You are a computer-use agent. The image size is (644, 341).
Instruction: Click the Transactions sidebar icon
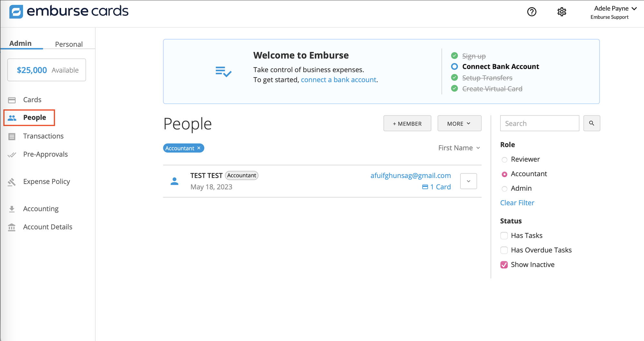click(x=12, y=136)
